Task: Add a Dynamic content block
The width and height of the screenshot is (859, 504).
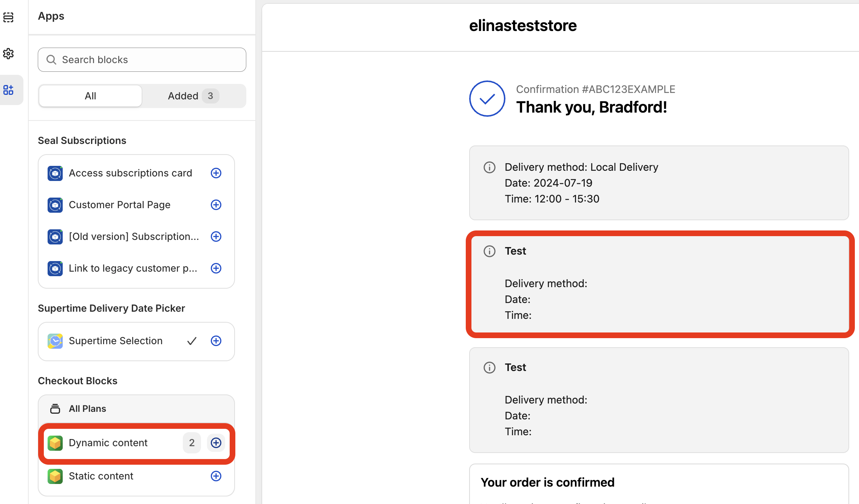Action: click(x=216, y=443)
